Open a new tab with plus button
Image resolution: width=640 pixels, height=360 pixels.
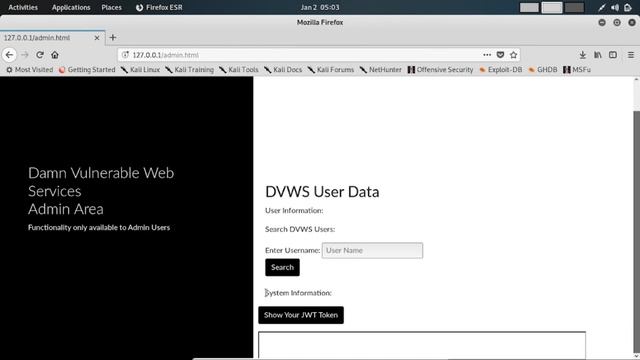(113, 38)
